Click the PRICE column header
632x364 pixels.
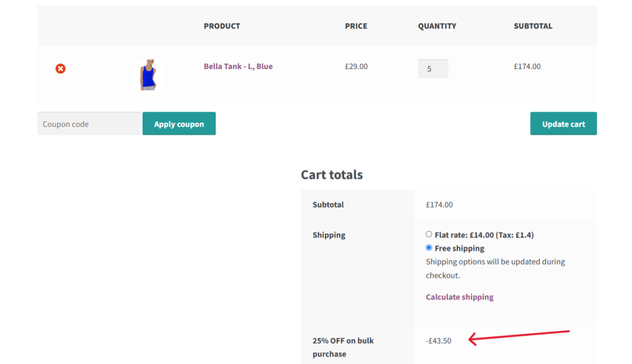356,26
